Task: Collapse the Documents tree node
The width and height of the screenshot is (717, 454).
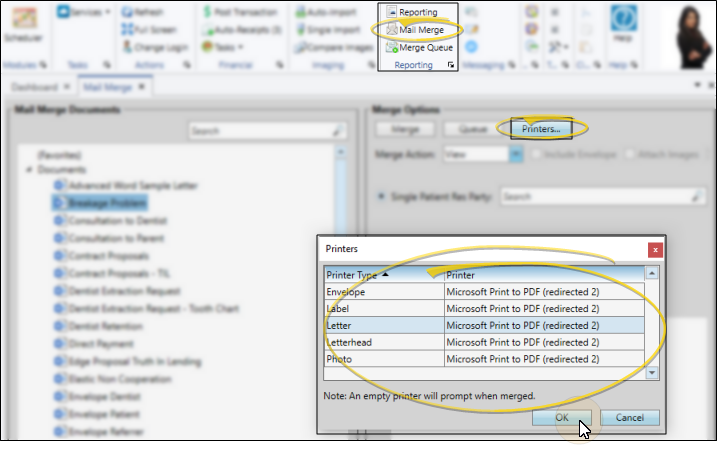Action: click(29, 171)
